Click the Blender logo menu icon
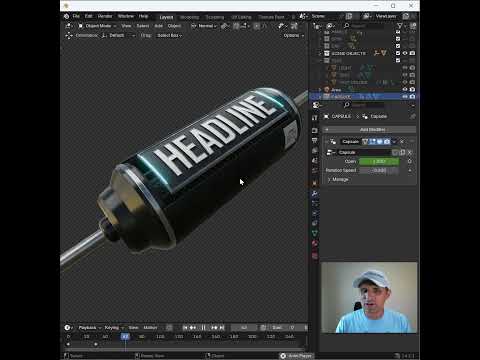 click(x=66, y=16)
